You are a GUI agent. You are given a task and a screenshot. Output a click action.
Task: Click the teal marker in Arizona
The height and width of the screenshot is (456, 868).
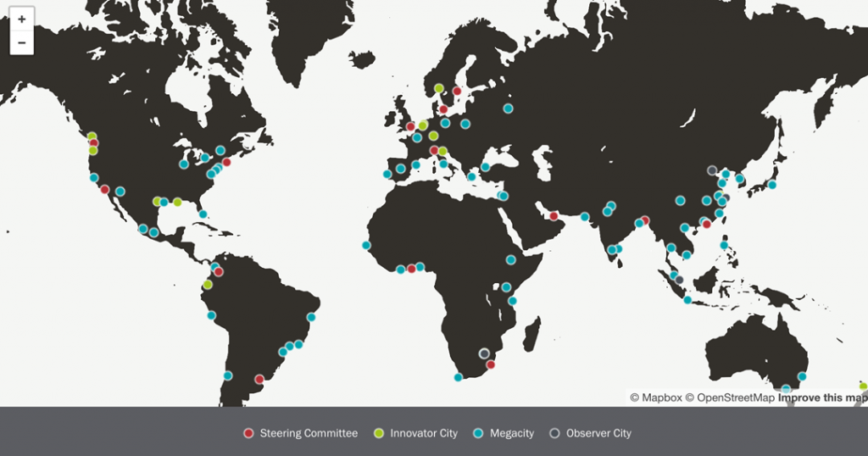click(120, 192)
